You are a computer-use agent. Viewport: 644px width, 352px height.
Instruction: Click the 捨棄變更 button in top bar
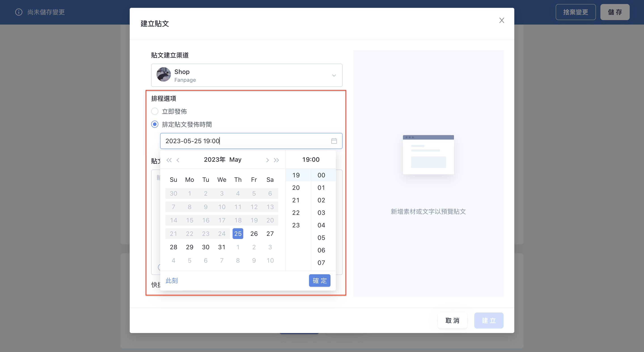[576, 12]
